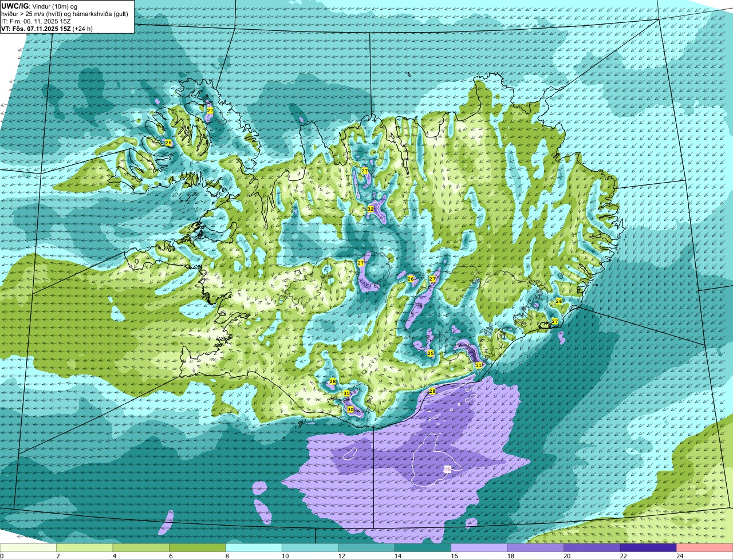Screen dimensions: 733x560
Task: Select the 18–20 m/s purple scale segment
Action: click(536, 548)
